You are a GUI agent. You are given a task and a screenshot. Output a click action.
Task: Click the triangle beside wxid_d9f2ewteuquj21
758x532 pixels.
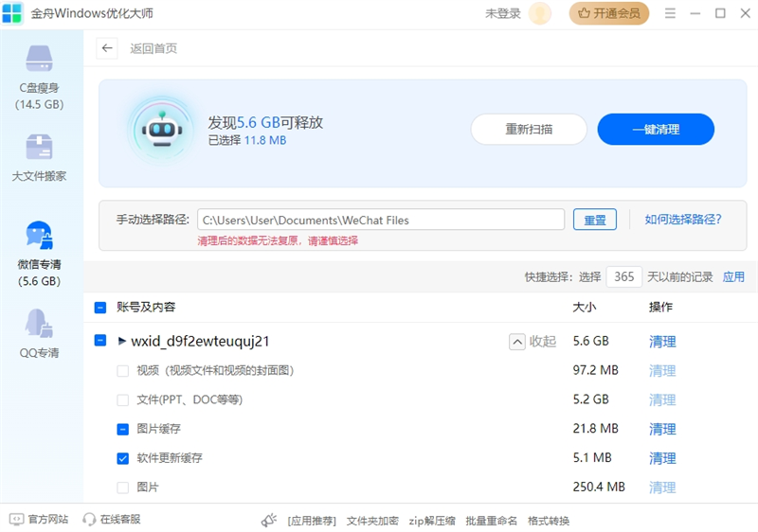(122, 342)
